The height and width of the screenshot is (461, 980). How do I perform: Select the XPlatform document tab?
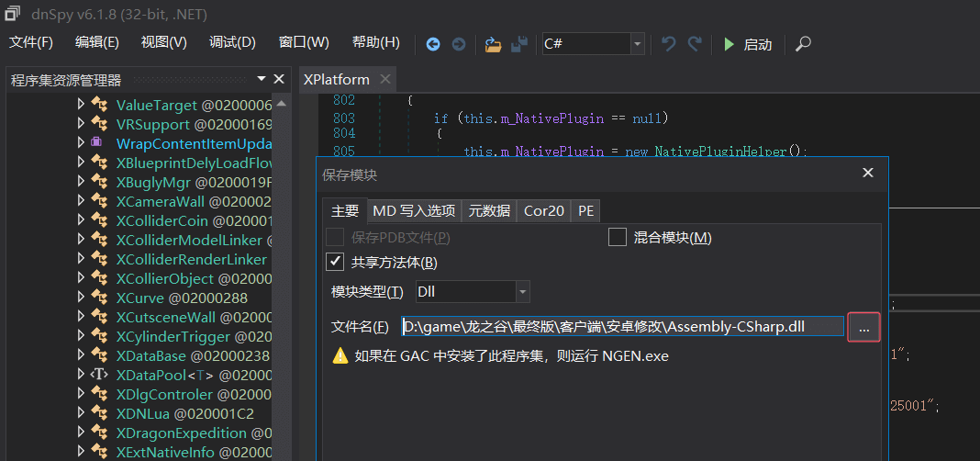pyautogui.click(x=336, y=80)
